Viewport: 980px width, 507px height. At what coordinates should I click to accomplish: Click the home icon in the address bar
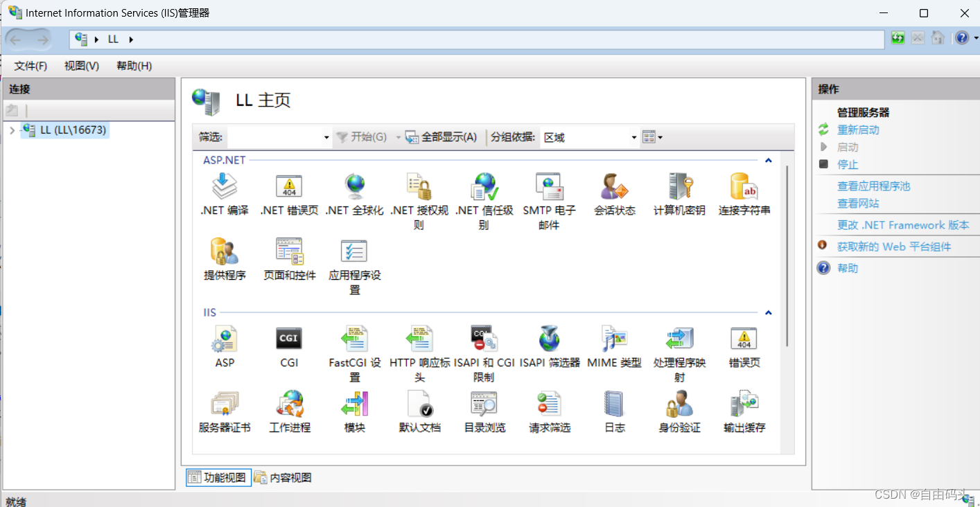pyautogui.click(x=938, y=38)
